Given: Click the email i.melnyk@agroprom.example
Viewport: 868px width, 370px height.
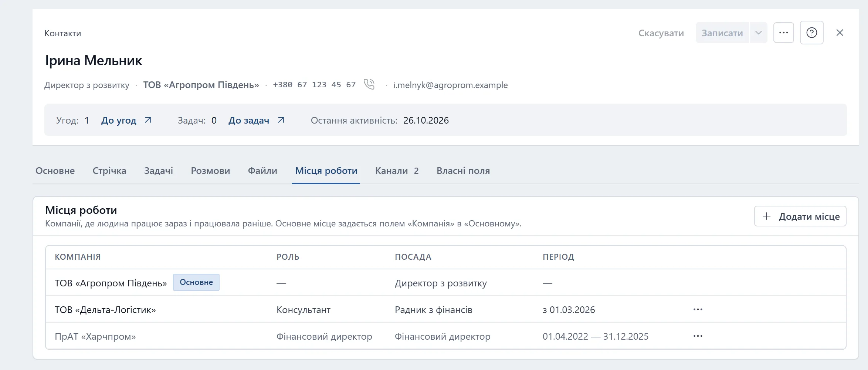Looking at the screenshot, I should 450,85.
